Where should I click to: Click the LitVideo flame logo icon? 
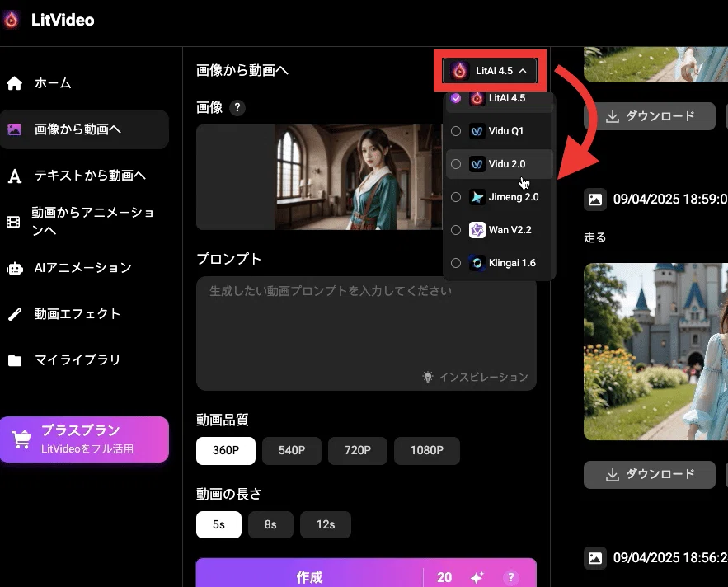pos(12,20)
